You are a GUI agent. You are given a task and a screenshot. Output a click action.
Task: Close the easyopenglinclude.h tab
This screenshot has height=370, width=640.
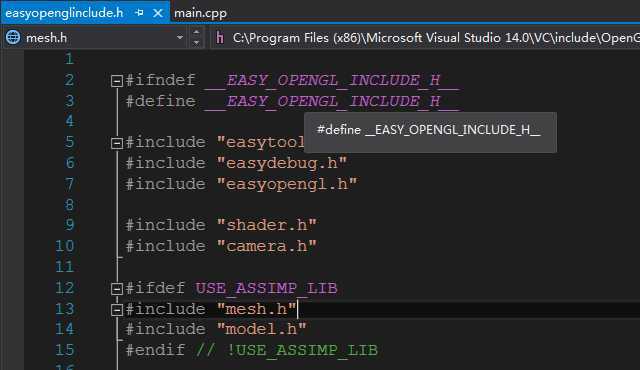tap(158, 13)
